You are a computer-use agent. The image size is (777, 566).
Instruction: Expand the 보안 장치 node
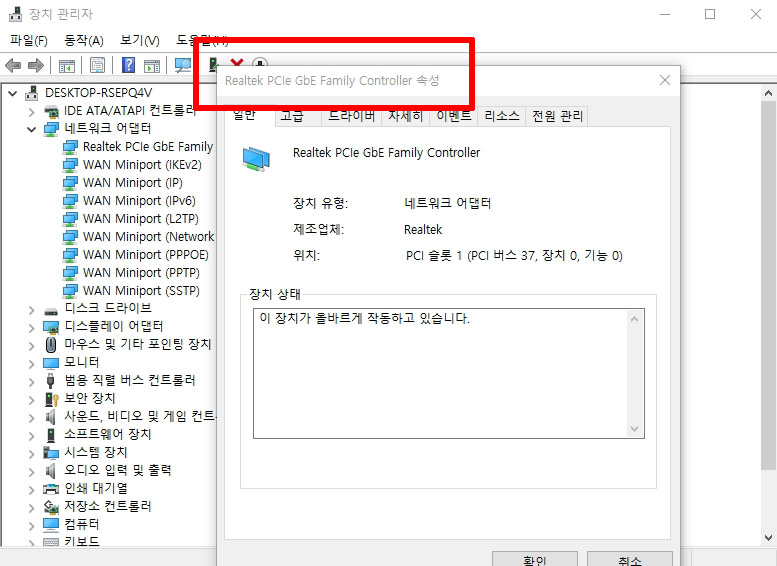(32, 400)
